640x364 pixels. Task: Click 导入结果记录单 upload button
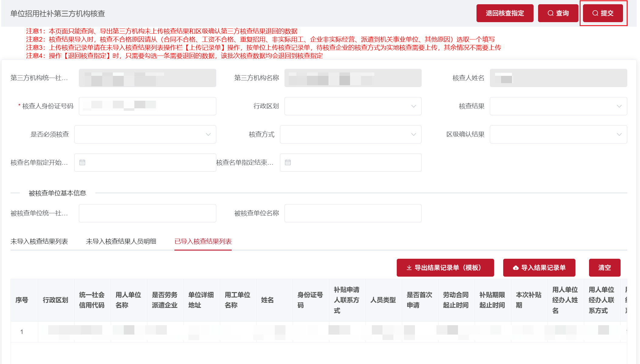(539, 268)
